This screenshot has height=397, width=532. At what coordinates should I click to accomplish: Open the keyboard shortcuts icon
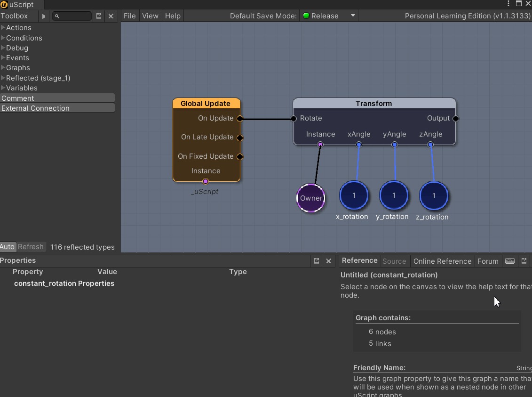[x=509, y=261]
